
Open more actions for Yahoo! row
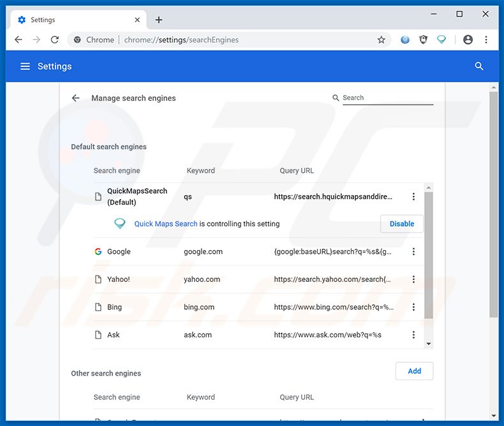click(x=413, y=279)
